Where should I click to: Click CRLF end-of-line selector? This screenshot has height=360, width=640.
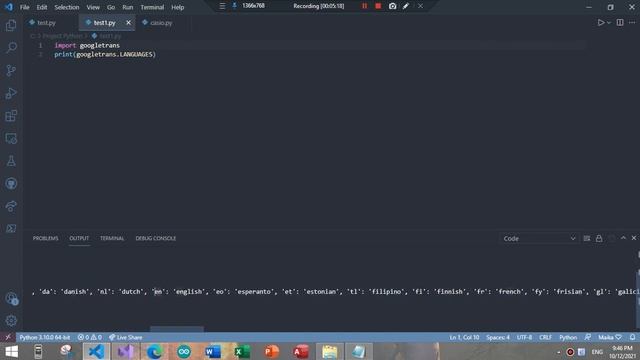545,338
